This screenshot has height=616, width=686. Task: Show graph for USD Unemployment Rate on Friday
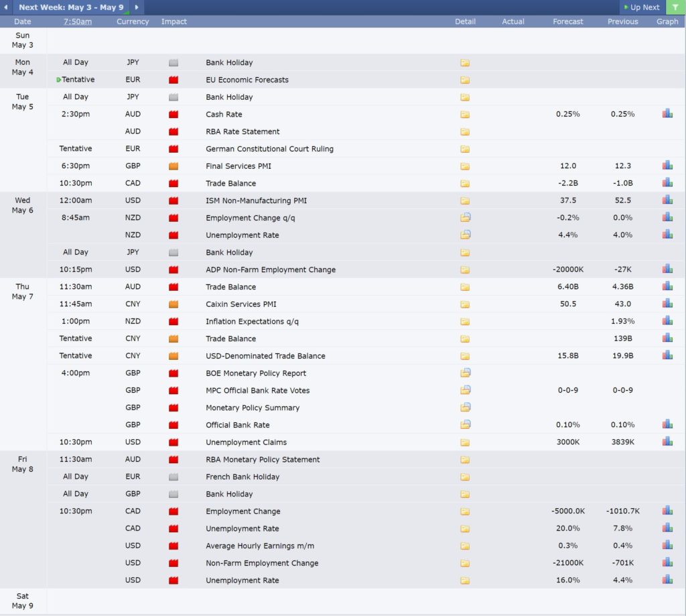click(667, 580)
